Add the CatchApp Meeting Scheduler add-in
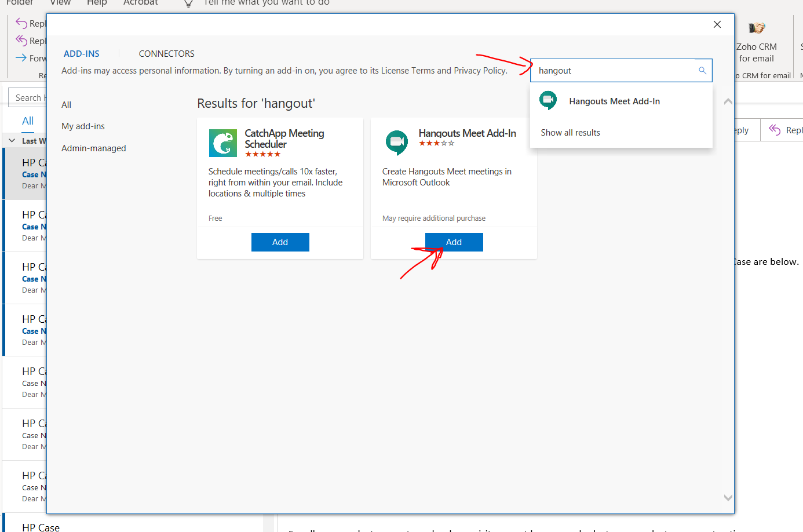Image resolution: width=803 pixels, height=532 pixels. [280, 242]
